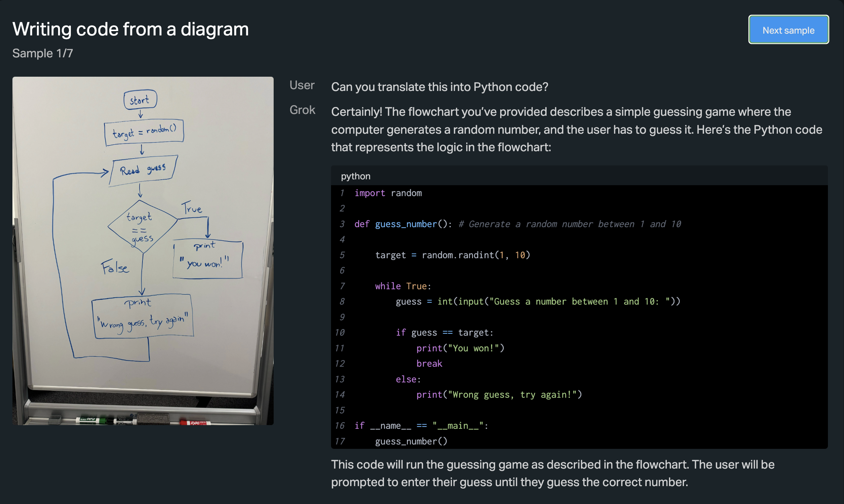
Task: Click the user question 'Can you translate this'
Action: pyautogui.click(x=439, y=87)
